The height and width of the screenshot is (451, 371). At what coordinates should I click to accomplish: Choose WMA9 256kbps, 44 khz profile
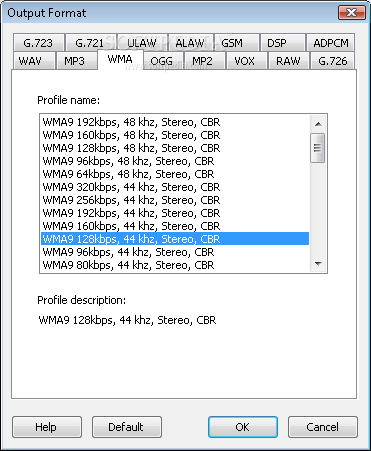pyautogui.click(x=175, y=200)
